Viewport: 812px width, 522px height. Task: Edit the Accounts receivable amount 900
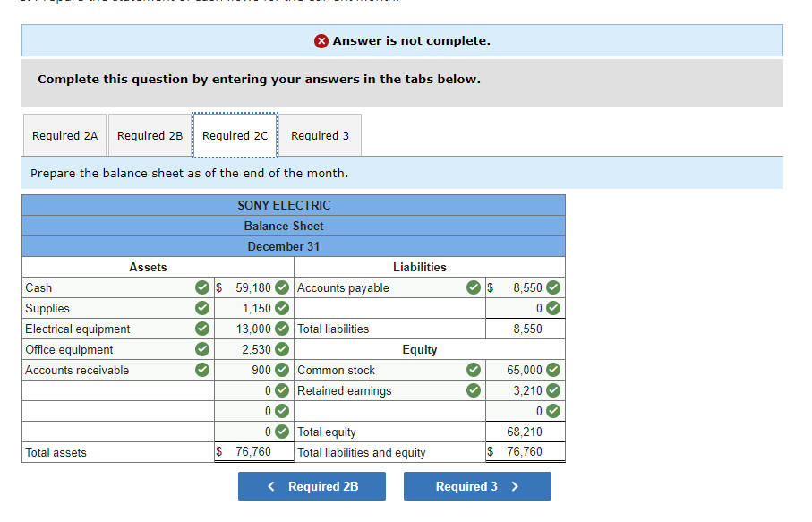tap(253, 370)
